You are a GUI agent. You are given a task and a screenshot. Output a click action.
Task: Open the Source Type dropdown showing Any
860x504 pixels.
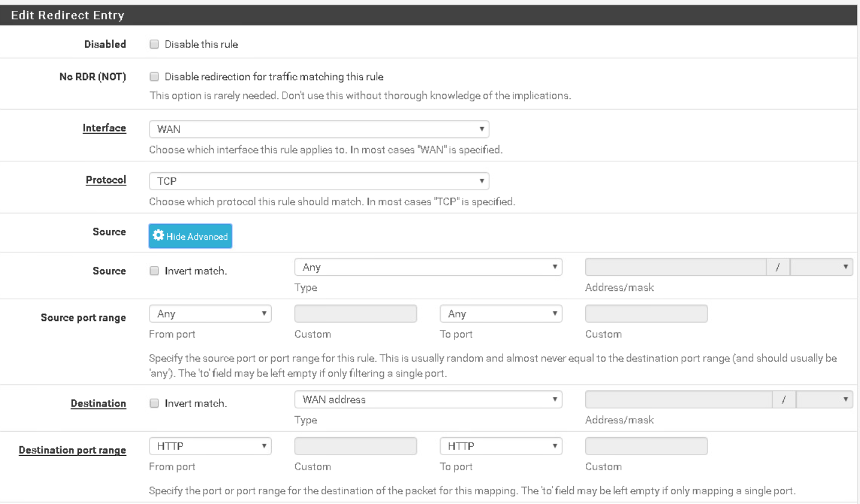coord(428,267)
